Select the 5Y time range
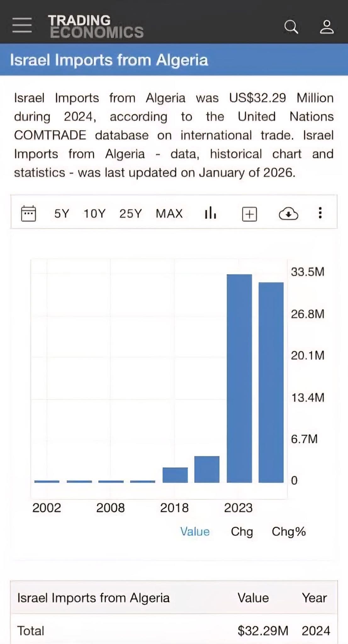 (62, 214)
